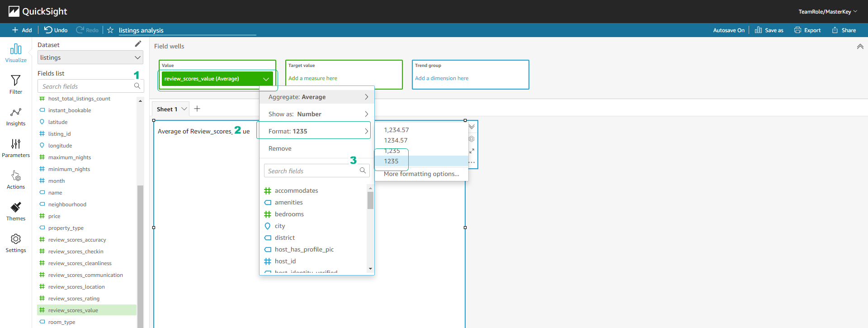Collapse Field wells with double chevron
Image resolution: width=868 pixels, height=328 pixels.
click(860, 46)
